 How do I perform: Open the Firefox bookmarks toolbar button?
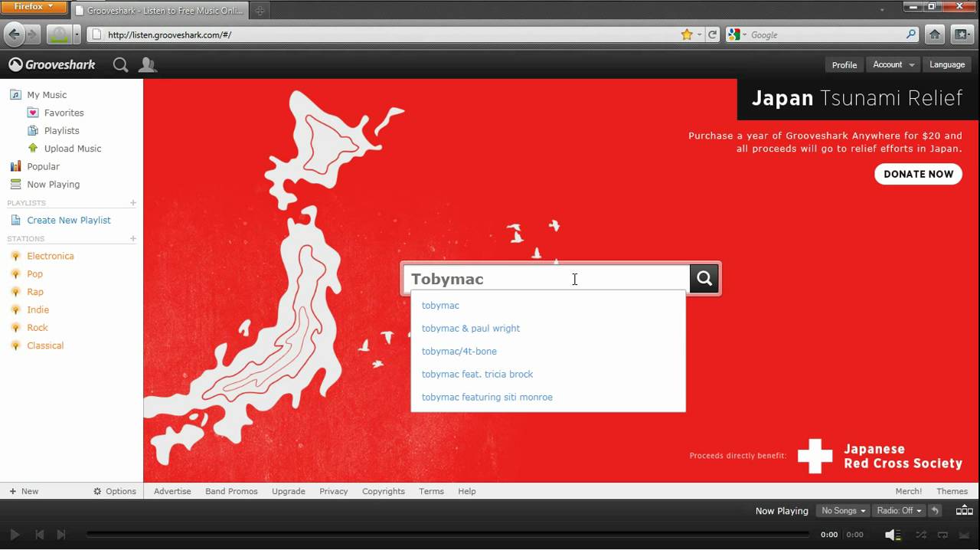pos(962,34)
